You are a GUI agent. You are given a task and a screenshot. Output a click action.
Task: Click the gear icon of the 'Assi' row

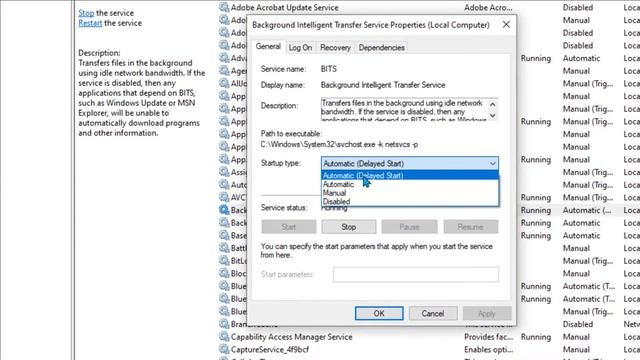[224, 172]
